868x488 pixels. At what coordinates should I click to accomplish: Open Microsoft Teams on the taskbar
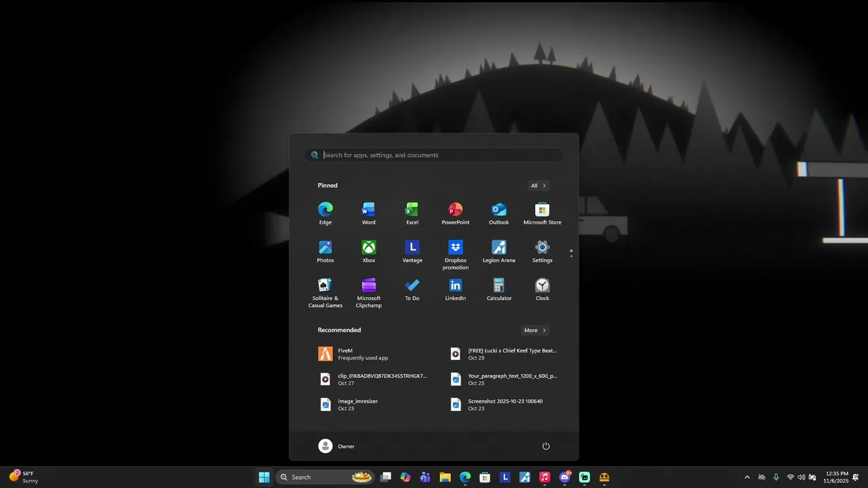(425, 477)
